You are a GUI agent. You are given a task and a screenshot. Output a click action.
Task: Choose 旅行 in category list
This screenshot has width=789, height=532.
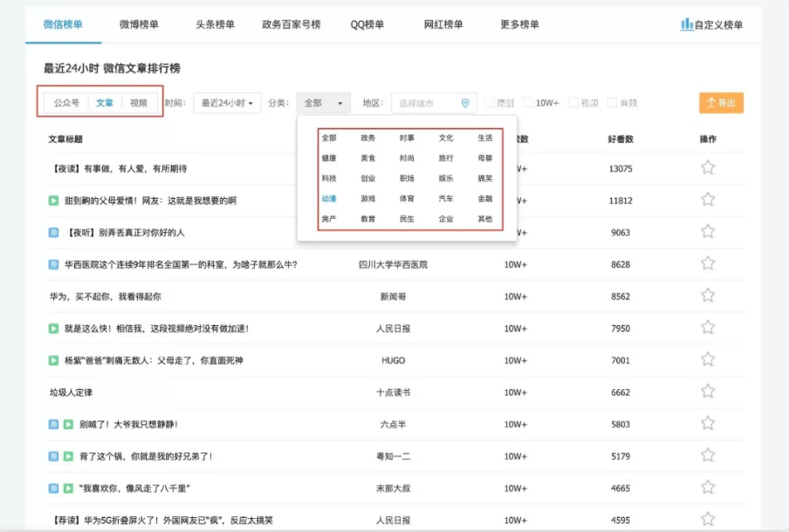[446, 158]
